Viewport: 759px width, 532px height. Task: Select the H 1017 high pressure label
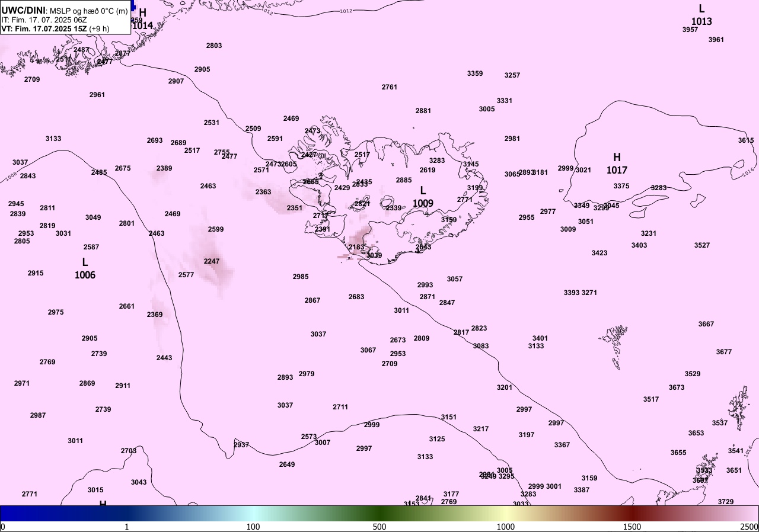[x=617, y=164]
